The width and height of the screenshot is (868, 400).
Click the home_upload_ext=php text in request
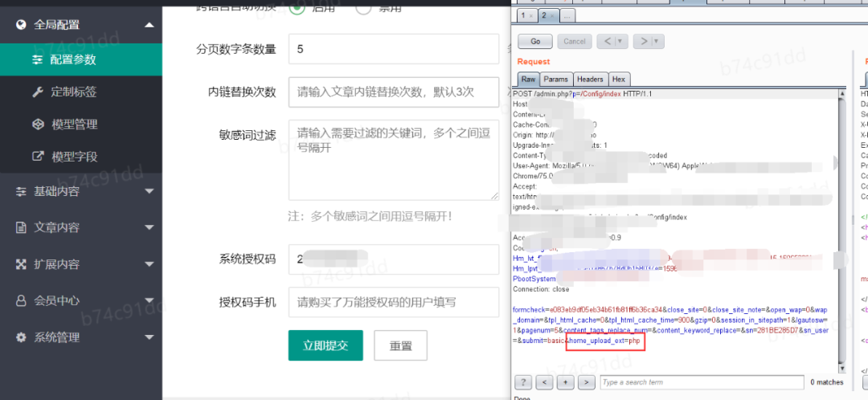pos(604,341)
